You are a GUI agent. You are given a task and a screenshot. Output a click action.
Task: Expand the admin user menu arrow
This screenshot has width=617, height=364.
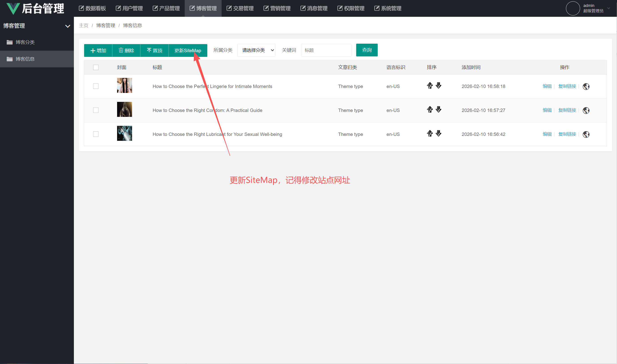point(608,8)
